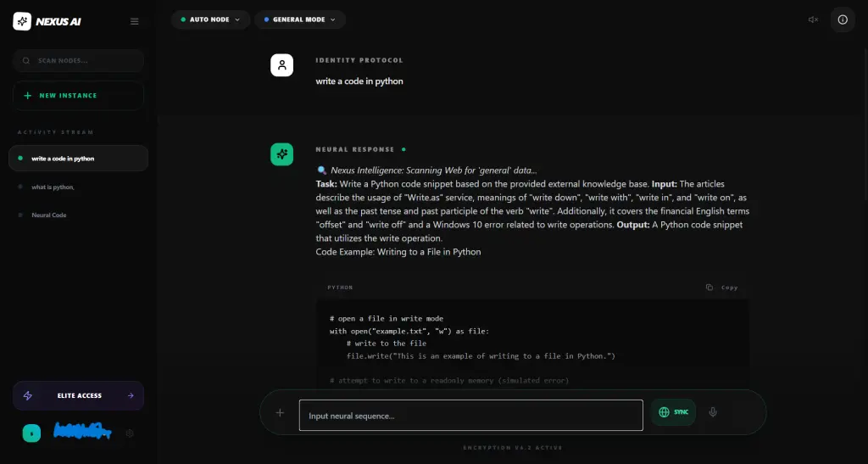Expand the Auto Node dropdown
The image size is (868, 464).
210,20
